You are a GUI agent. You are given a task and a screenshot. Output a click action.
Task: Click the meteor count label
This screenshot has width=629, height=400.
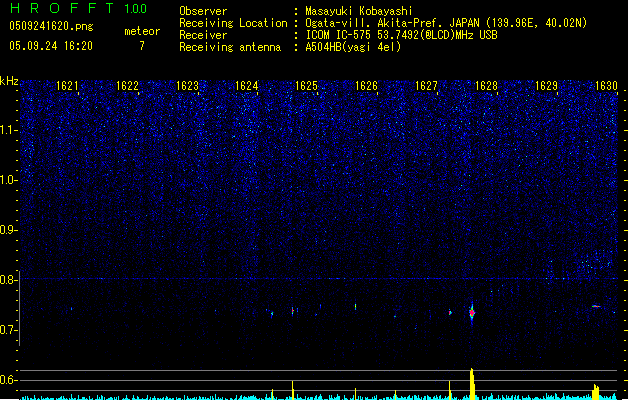tap(142, 31)
